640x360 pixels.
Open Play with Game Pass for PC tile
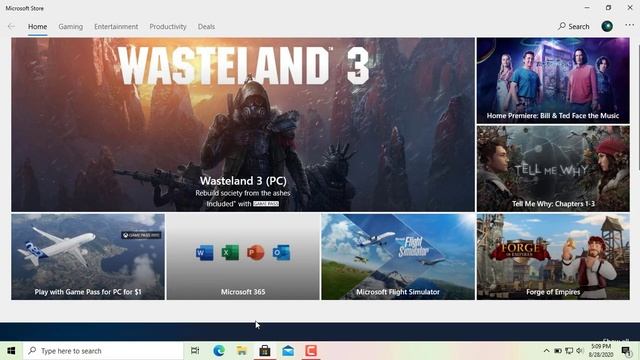point(88,257)
